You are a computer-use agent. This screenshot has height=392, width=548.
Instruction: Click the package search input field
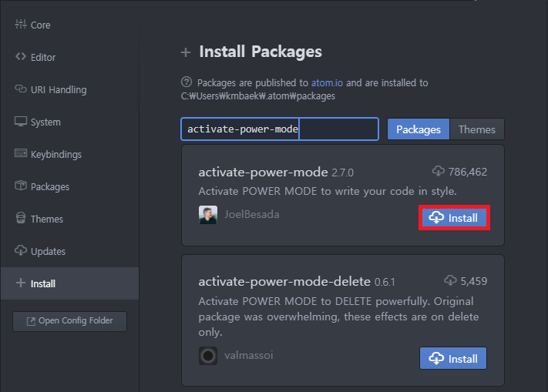pos(280,129)
